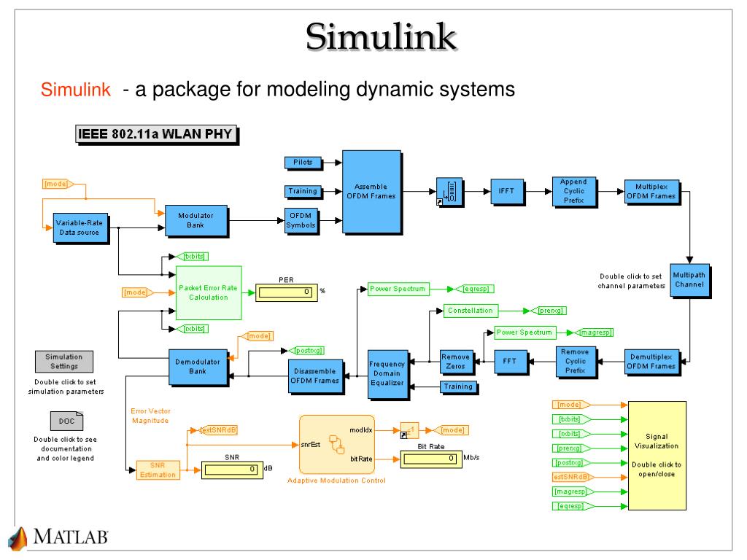Click [prerxg] tag feeding Signal Visualization
Viewport: 747px width, 560px height.
pos(571,448)
